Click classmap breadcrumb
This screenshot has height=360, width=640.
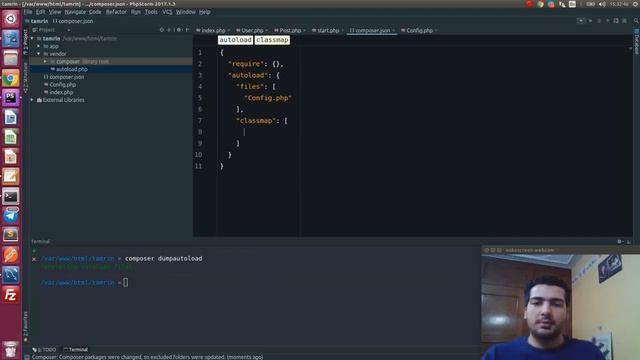pyautogui.click(x=272, y=40)
